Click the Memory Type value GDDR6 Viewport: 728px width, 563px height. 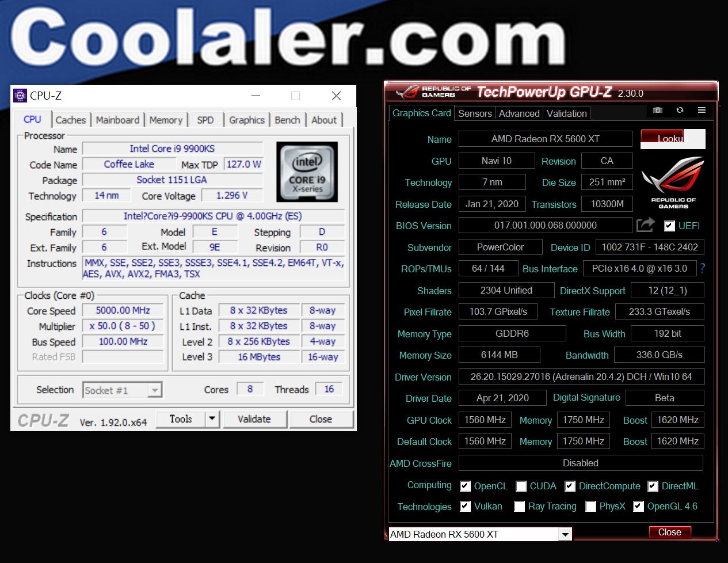[x=512, y=333]
